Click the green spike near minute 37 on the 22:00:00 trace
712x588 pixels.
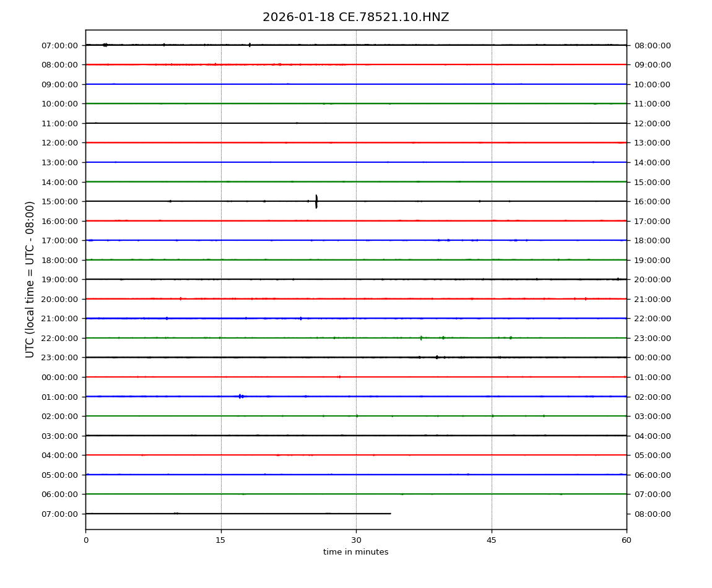(421, 338)
